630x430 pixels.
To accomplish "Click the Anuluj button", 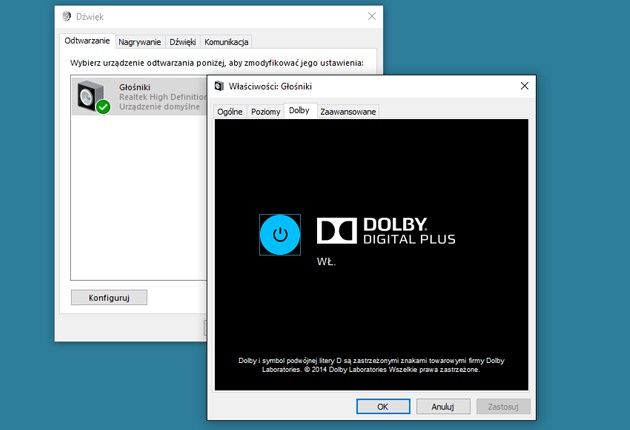I will (443, 407).
